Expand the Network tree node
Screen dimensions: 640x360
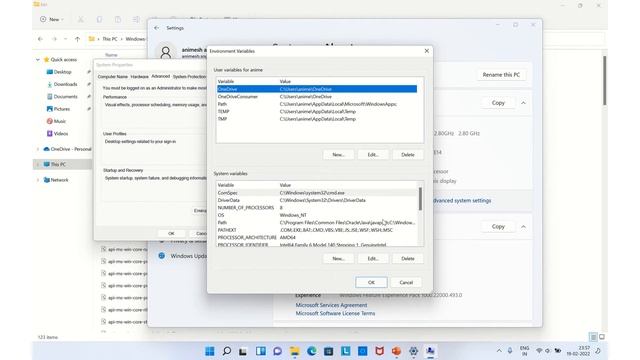[x=38, y=180]
